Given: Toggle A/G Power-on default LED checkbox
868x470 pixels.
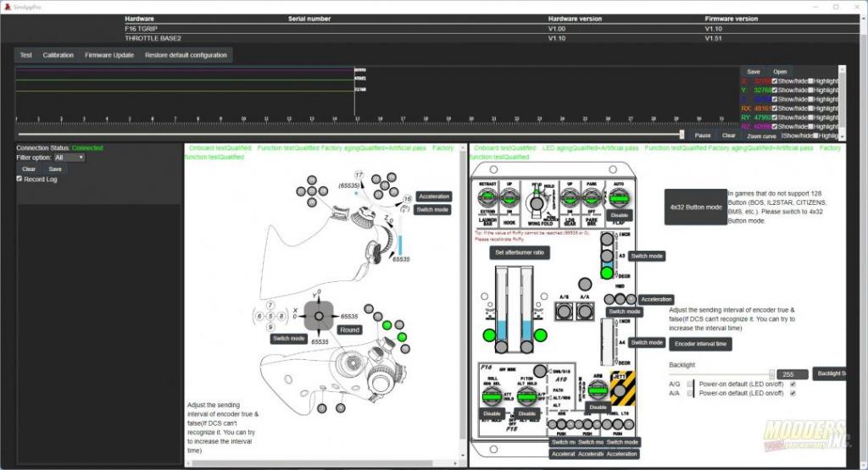Looking at the screenshot, I should 793,384.
